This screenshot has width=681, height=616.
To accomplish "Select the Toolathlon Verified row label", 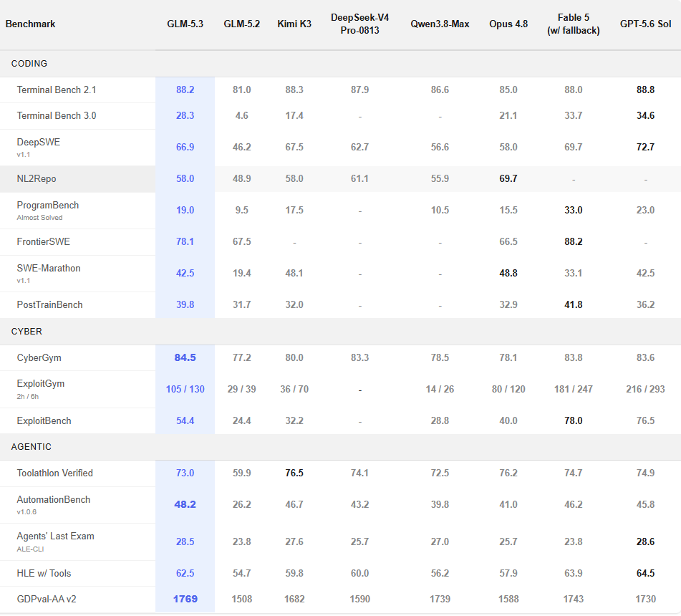I will [54, 473].
